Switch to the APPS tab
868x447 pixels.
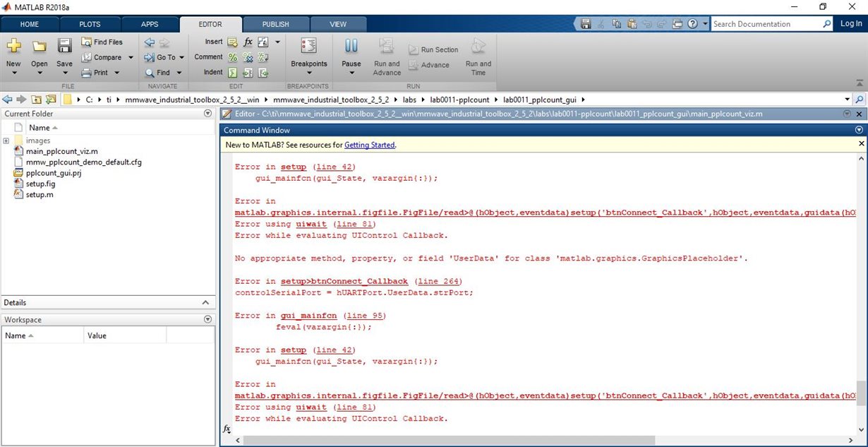150,24
